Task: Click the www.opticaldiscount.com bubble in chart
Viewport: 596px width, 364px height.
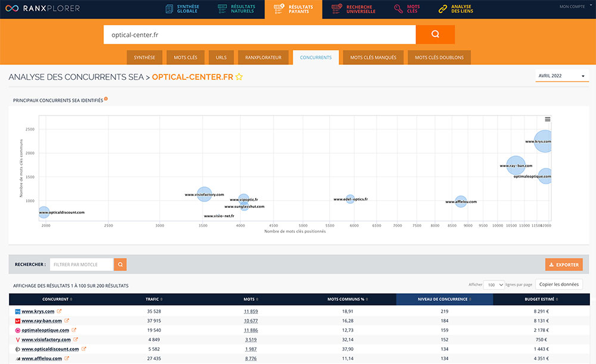Action: (x=44, y=212)
